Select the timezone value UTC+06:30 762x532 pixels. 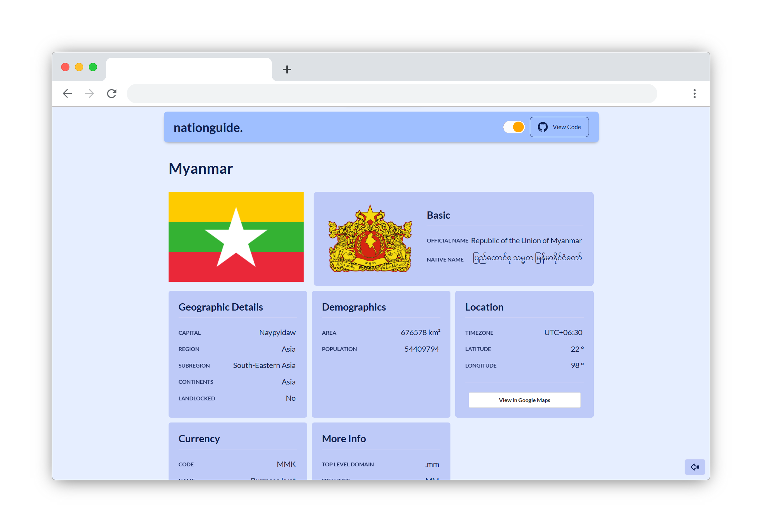(x=563, y=332)
